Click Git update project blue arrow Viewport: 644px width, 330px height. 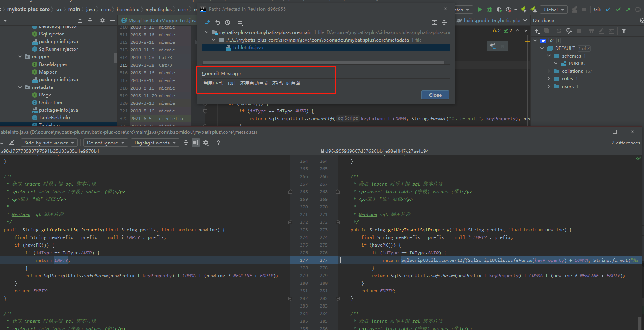(608, 10)
